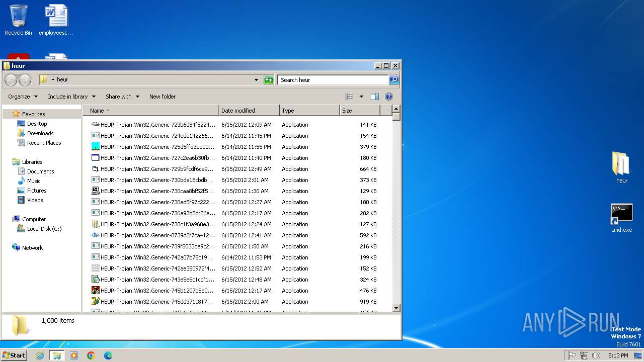Launch Microsoft Edge from taskbar
This screenshot has height=362, width=644.
[x=108, y=355]
